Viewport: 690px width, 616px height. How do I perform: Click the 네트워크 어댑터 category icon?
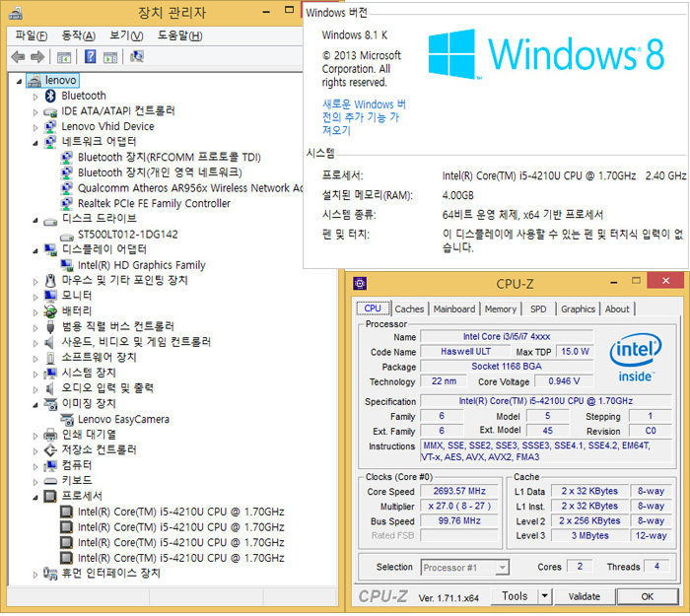pyautogui.click(x=50, y=142)
